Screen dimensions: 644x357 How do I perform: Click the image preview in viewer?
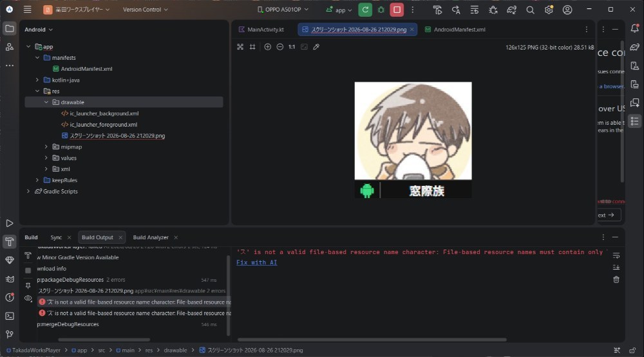tap(413, 140)
